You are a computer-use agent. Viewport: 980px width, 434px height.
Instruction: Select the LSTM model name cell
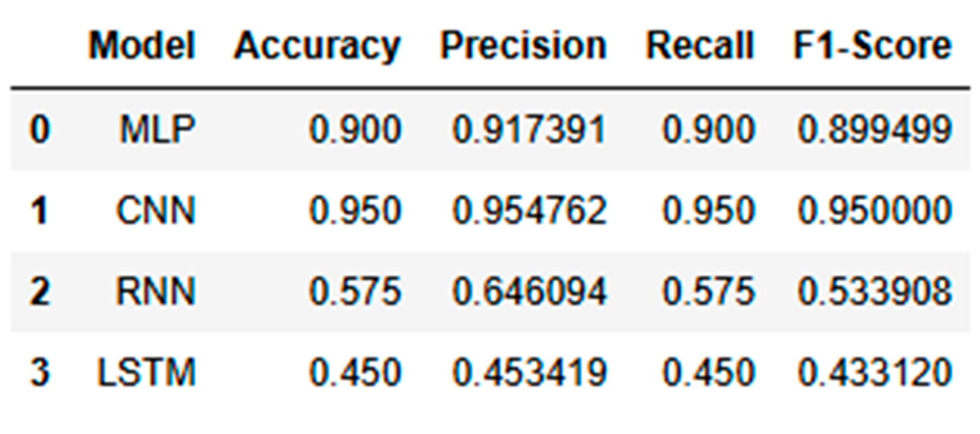pyautogui.click(x=147, y=372)
